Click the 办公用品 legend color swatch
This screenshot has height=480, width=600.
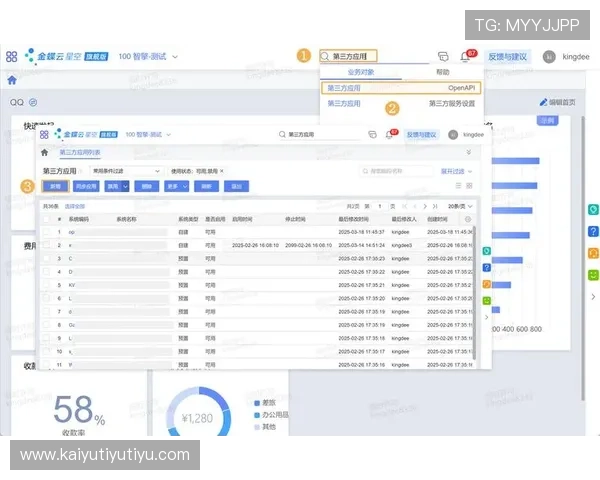(257, 415)
